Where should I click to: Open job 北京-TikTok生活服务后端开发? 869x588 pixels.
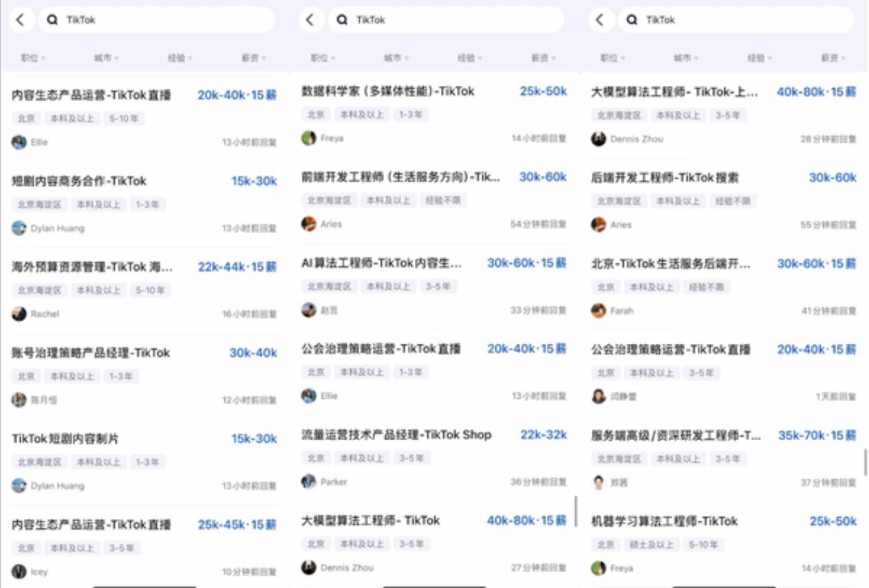[671, 264]
